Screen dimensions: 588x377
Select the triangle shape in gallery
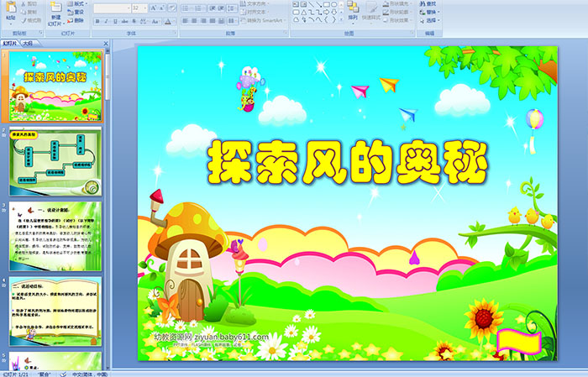(x=304, y=13)
